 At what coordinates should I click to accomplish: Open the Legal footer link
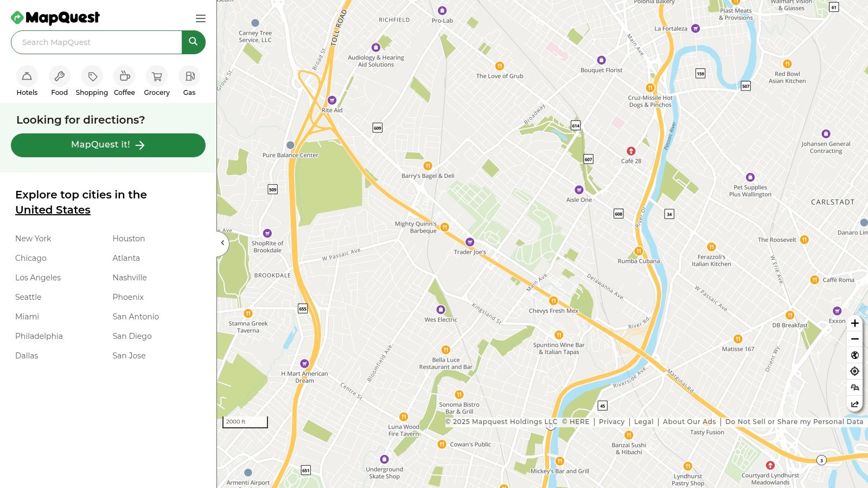[x=644, y=422]
